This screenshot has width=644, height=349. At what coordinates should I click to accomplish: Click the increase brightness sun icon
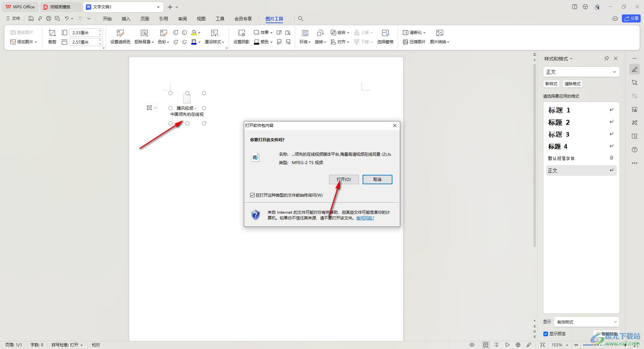176,42
